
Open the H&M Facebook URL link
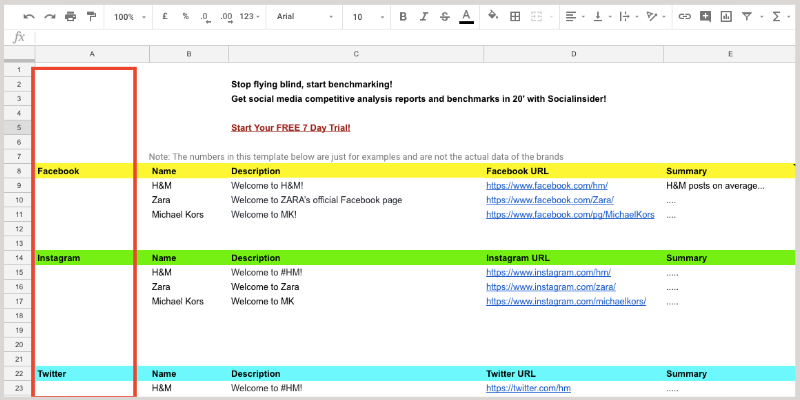click(547, 186)
